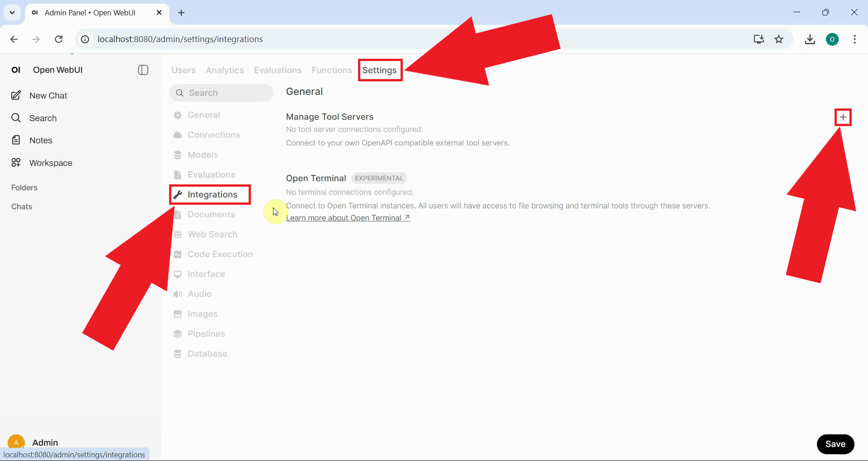Close the Admin Panel browser tab
868x461 pixels.
(159, 13)
